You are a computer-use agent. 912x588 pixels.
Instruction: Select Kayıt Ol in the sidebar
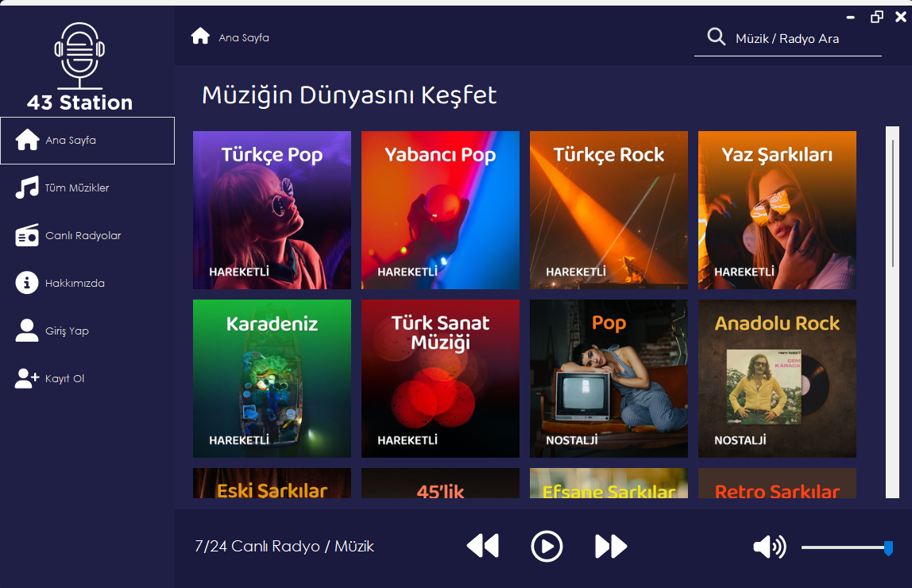pos(87,378)
